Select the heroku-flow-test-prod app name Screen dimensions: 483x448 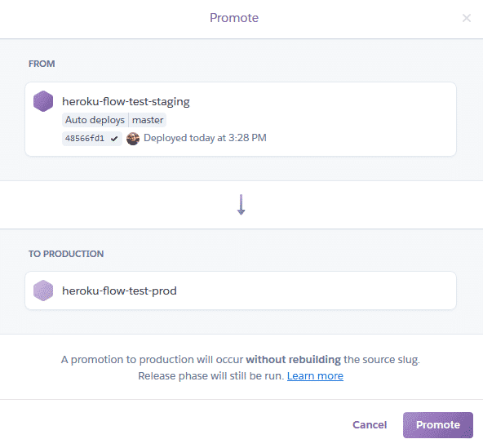[x=119, y=291]
